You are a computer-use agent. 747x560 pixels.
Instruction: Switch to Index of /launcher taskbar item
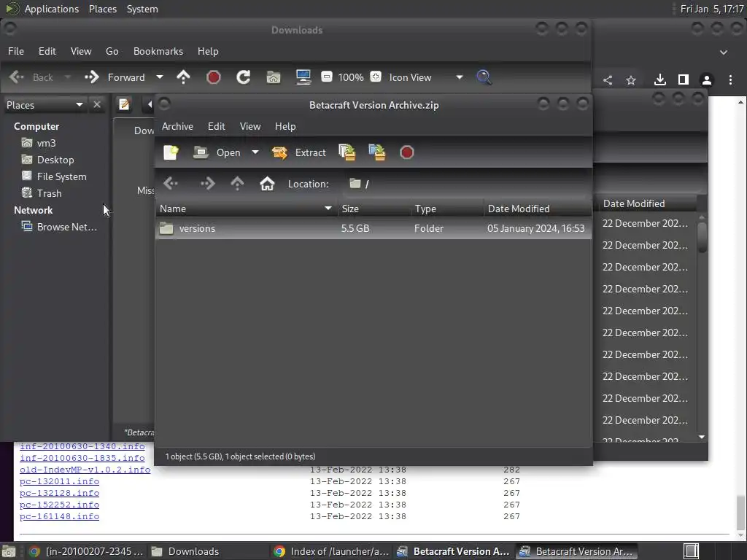(x=331, y=551)
